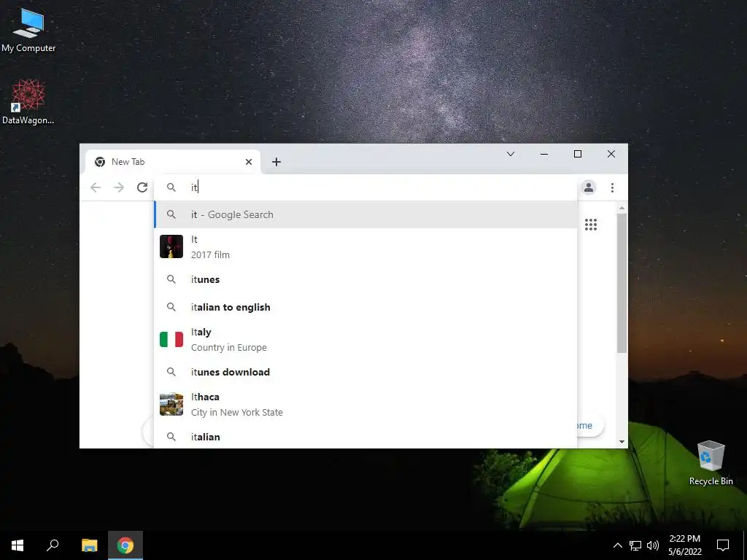Select 'itunes download' suggestion
The height and width of the screenshot is (560, 747).
pyautogui.click(x=365, y=372)
